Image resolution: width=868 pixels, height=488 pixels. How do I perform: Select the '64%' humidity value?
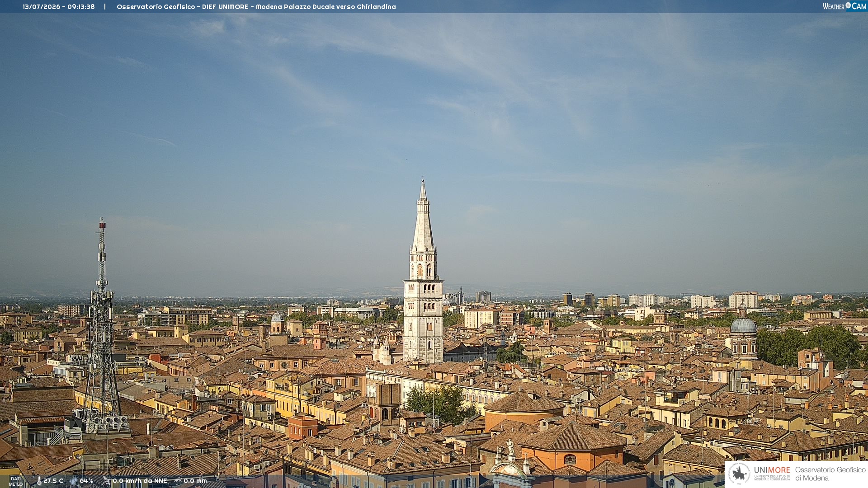(86, 481)
